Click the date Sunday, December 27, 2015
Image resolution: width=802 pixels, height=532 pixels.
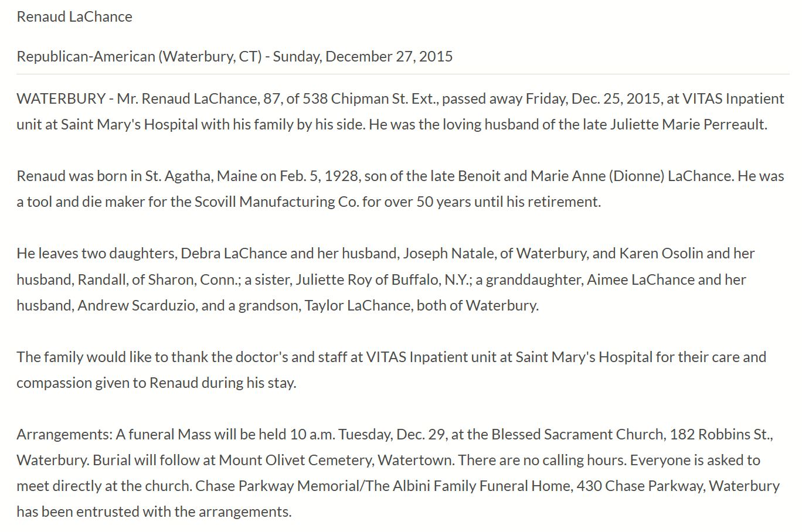[362, 56]
